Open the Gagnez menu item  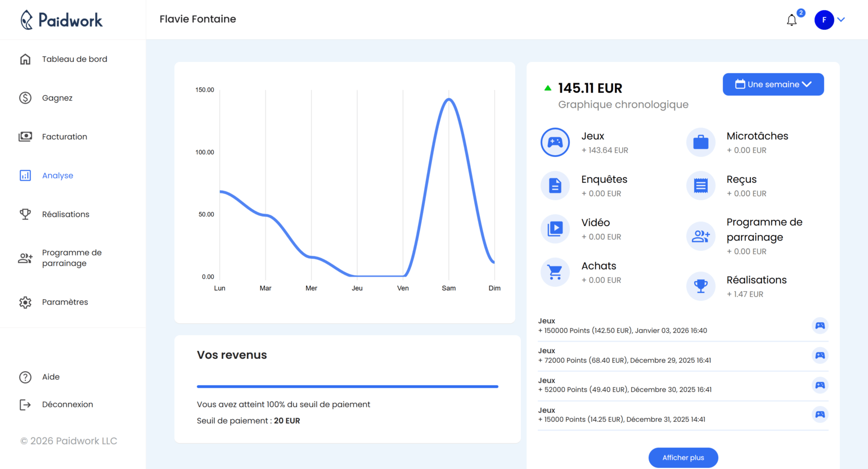click(x=57, y=98)
